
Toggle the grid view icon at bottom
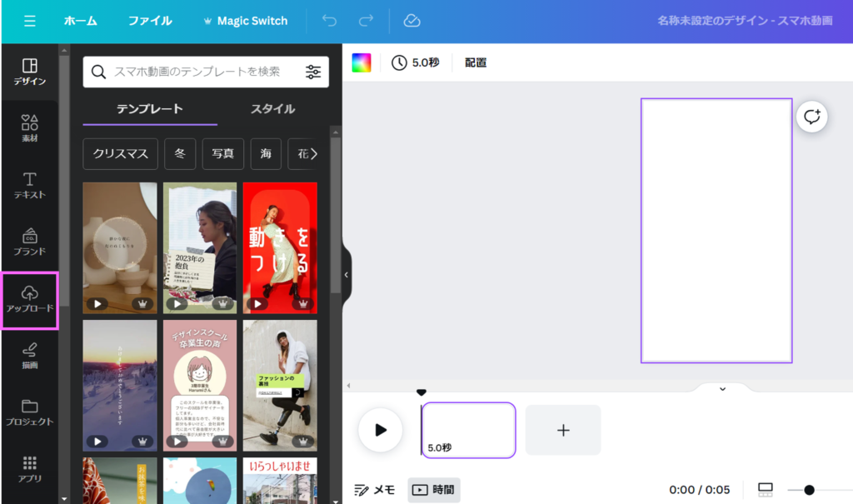[x=766, y=490]
